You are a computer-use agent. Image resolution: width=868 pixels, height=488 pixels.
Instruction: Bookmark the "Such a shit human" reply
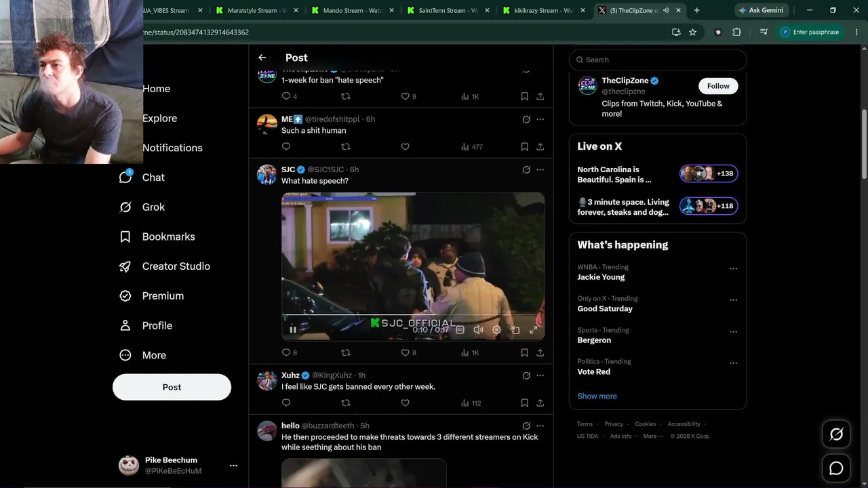(x=524, y=146)
